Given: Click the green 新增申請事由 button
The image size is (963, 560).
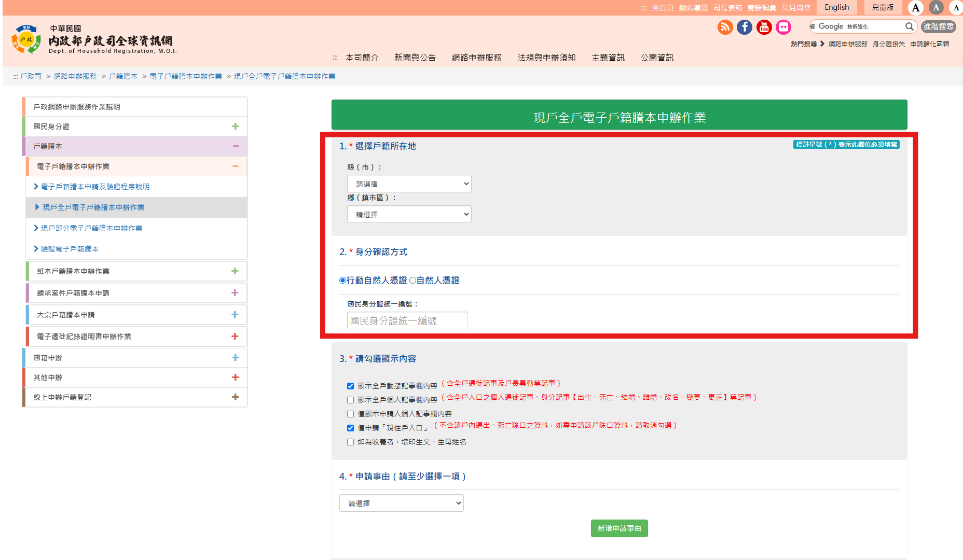Looking at the screenshot, I should (619, 528).
